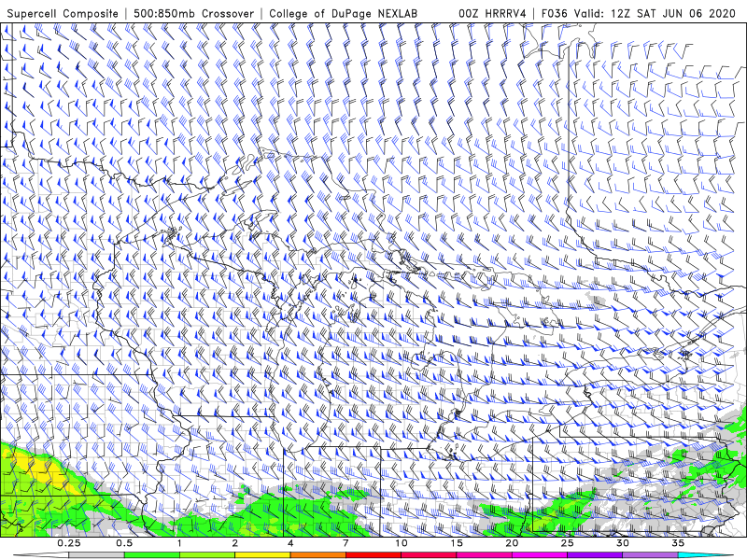Screen dimensions: 747x560
Task: Select the gray 0.25–0.5 color bar segment
Action: (96, 555)
